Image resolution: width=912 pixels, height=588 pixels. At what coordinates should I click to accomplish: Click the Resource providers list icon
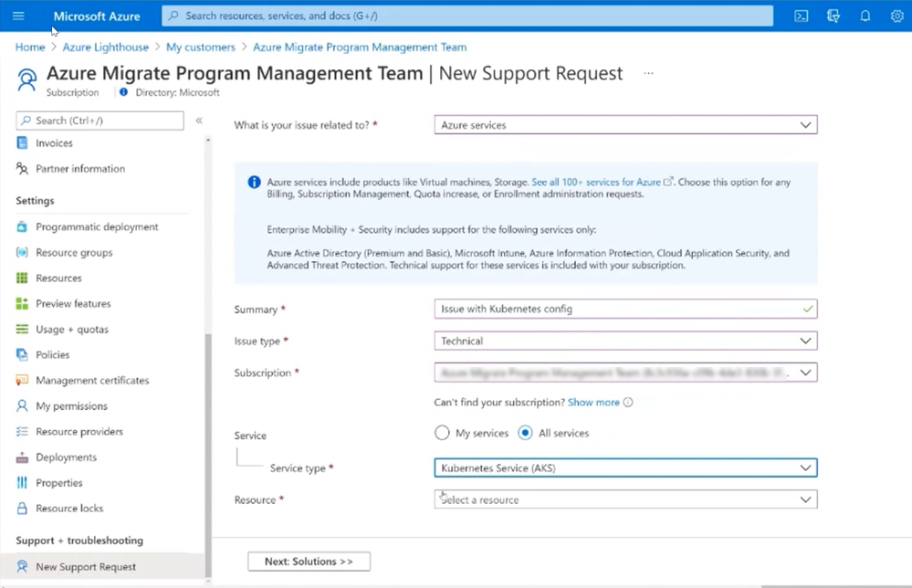tap(22, 432)
